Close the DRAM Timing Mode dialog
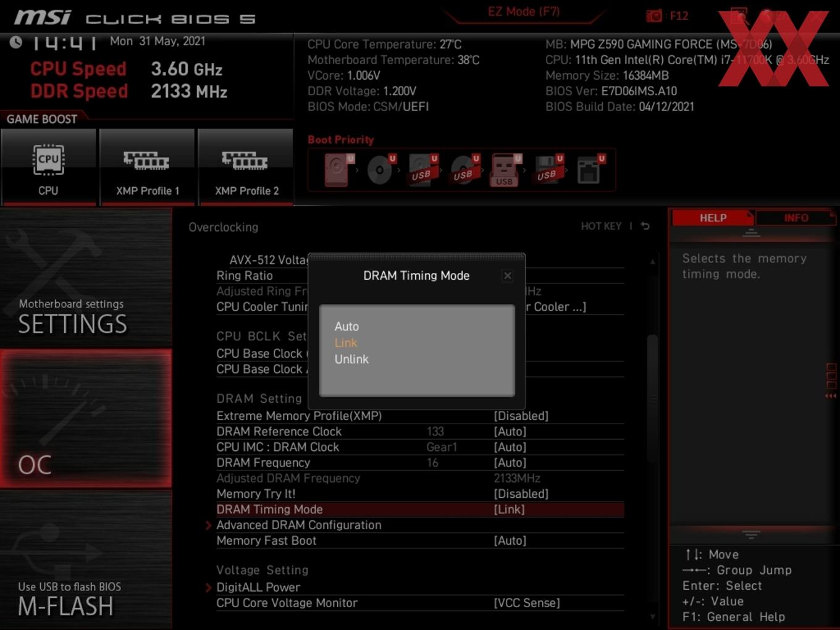The width and height of the screenshot is (840, 630). (507, 275)
